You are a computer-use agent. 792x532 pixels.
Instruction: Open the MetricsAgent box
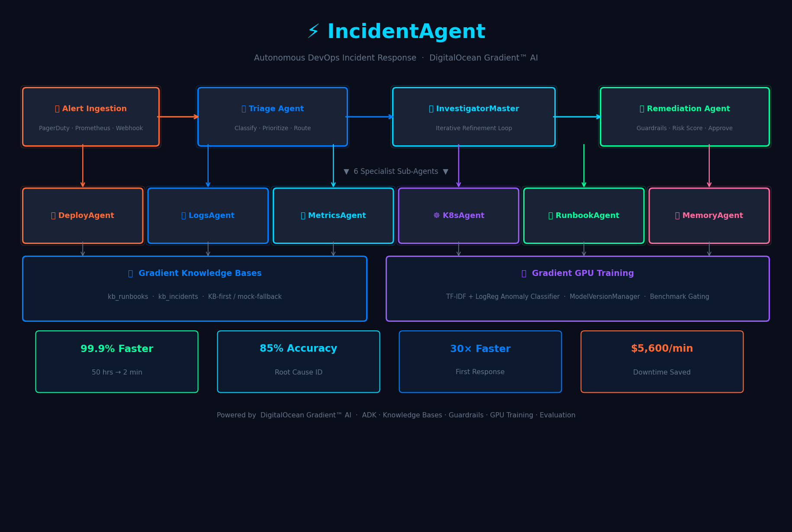click(333, 216)
